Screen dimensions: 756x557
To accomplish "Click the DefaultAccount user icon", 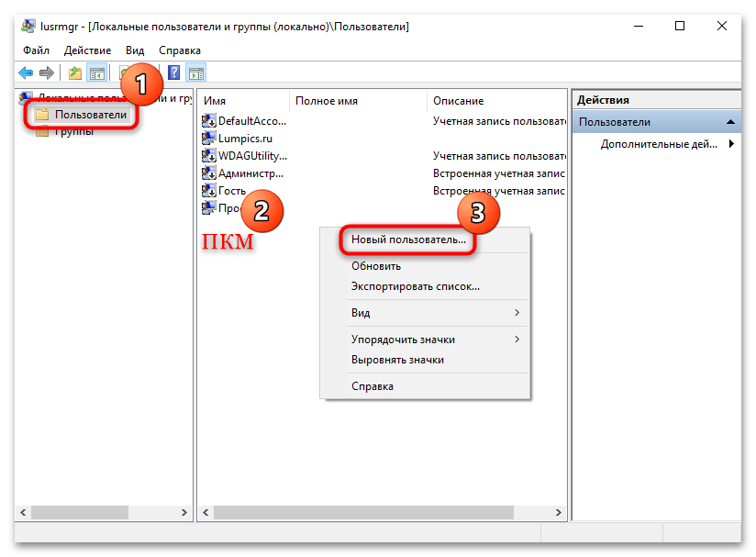I will coord(209,120).
